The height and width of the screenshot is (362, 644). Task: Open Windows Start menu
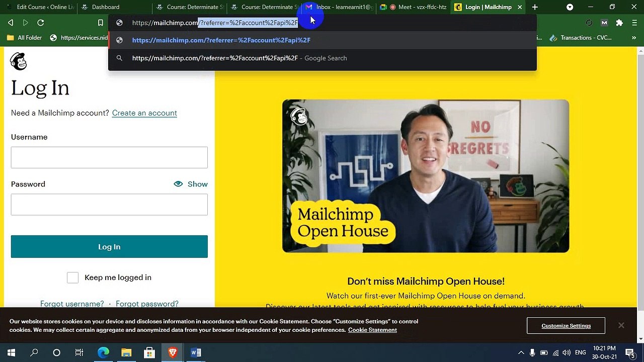[11, 352]
